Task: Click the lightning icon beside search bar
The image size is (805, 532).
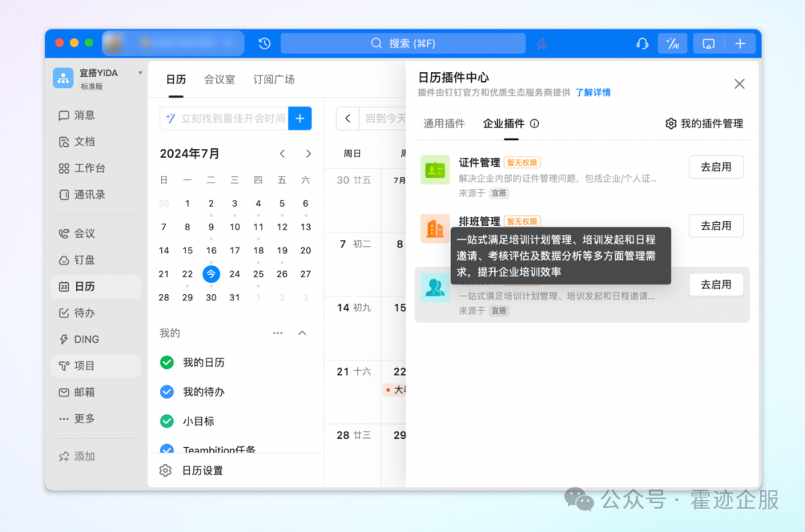Action: coord(542,44)
